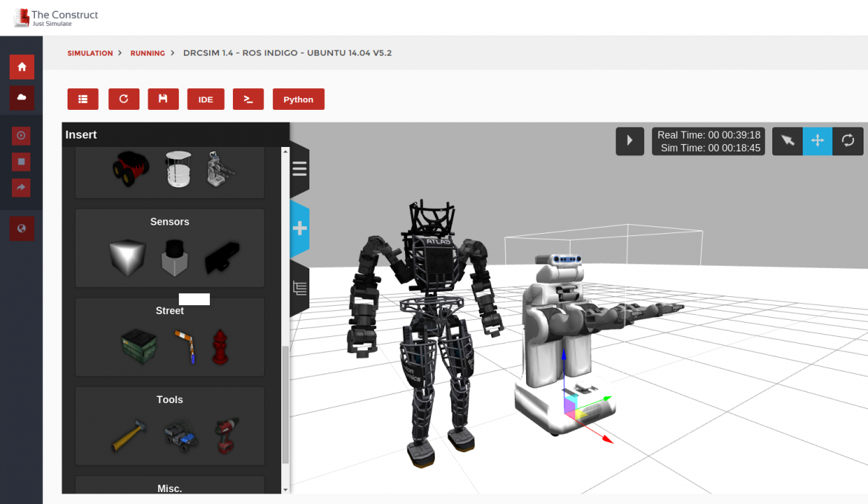Insert the drill tool model
The width and height of the screenshot is (868, 504).
[x=226, y=435]
